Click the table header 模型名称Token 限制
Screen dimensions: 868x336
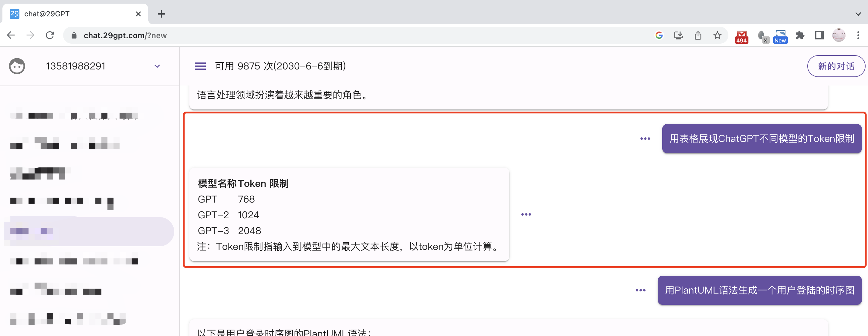243,183
